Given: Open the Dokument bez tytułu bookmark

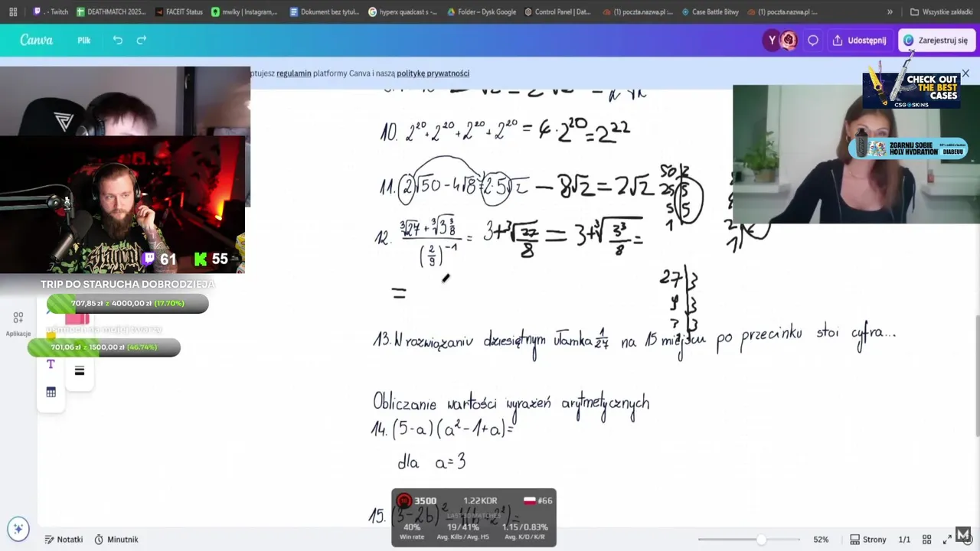Looking at the screenshot, I should [325, 12].
